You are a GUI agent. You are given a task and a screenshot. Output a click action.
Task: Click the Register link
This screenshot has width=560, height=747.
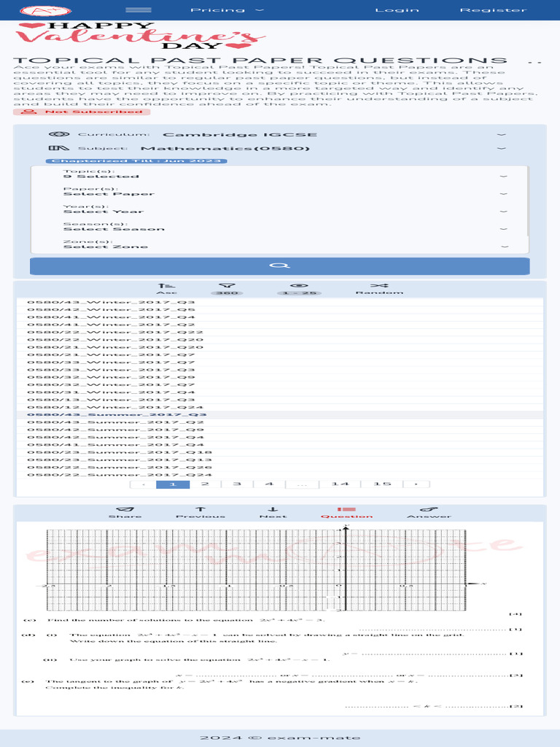(494, 10)
